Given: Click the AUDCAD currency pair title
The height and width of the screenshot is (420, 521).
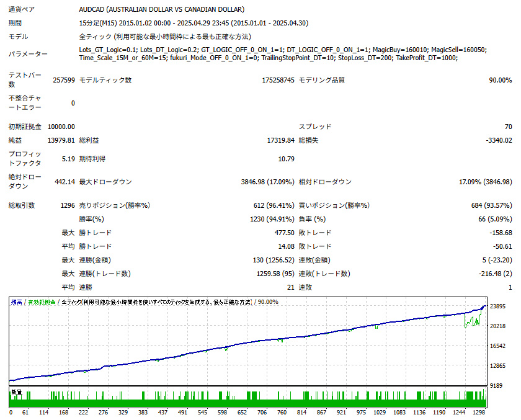Looking at the screenshot, I should tap(161, 9).
